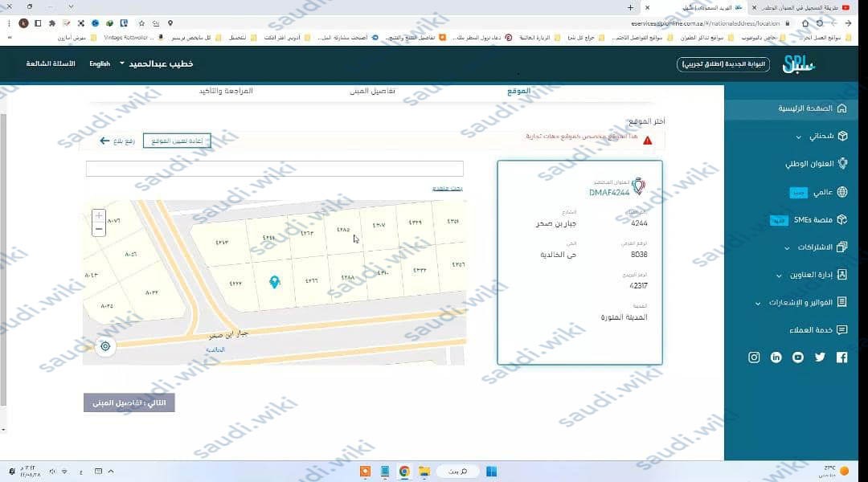Open a new browser tab

(x=631, y=8)
